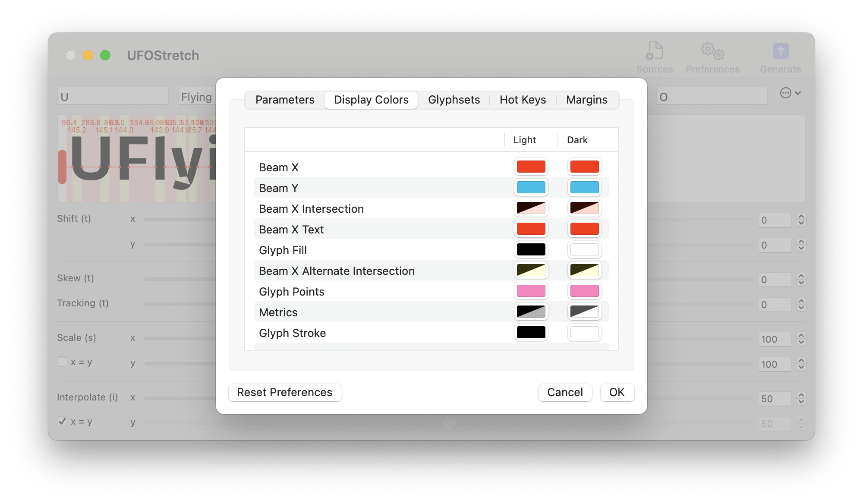Click the left glyph field containing U
Screen dimensions: 863x504
(x=113, y=96)
